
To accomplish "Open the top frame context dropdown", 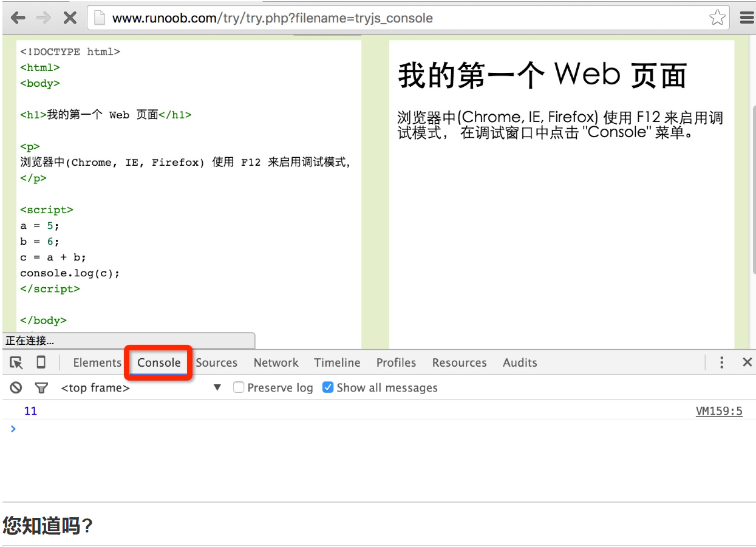I will (x=141, y=388).
